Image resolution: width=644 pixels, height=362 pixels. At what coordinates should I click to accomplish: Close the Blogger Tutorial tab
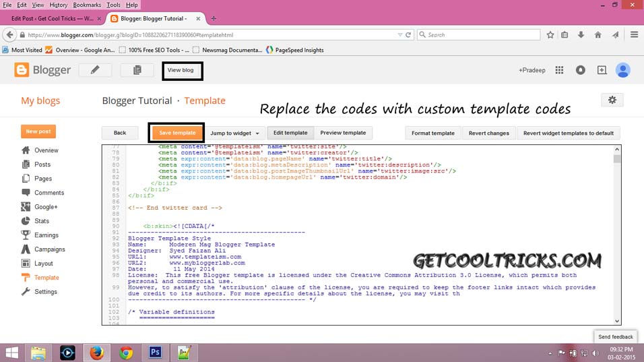click(198, 18)
